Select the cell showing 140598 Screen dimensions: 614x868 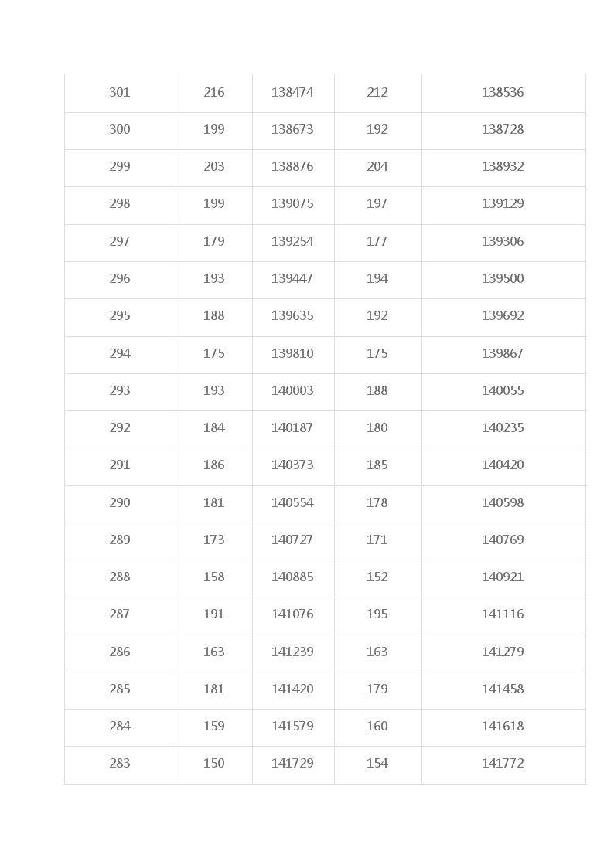click(x=503, y=503)
